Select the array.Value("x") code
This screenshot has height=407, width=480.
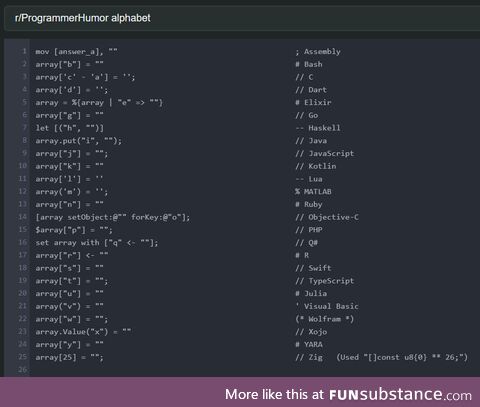pos(83,332)
